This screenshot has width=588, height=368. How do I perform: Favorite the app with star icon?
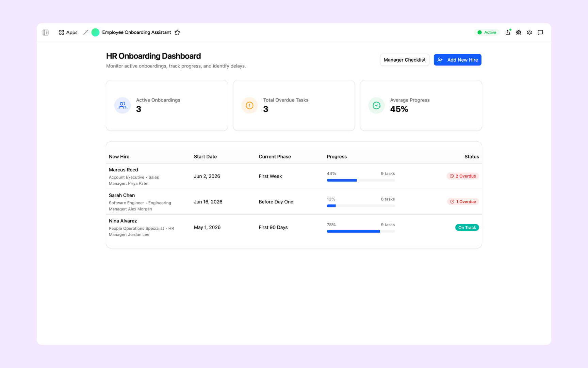[177, 32]
